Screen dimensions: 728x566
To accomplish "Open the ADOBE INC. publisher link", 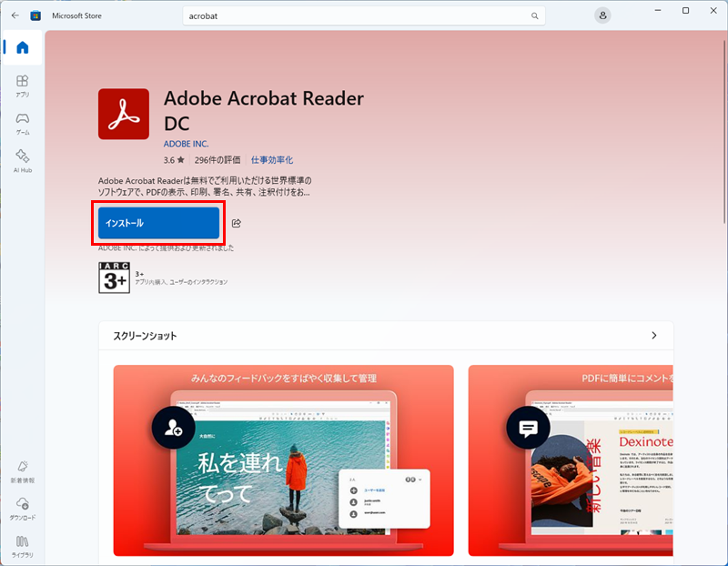I will click(x=187, y=143).
